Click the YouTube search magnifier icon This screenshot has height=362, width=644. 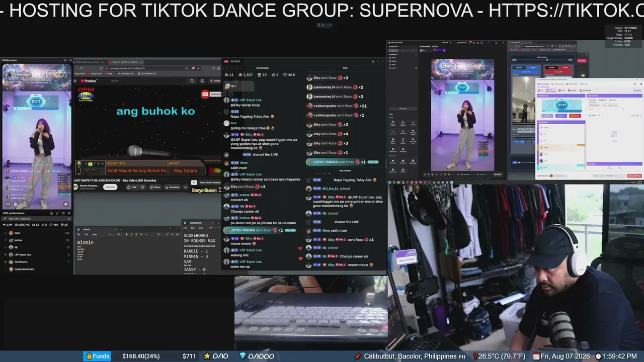coord(192,80)
